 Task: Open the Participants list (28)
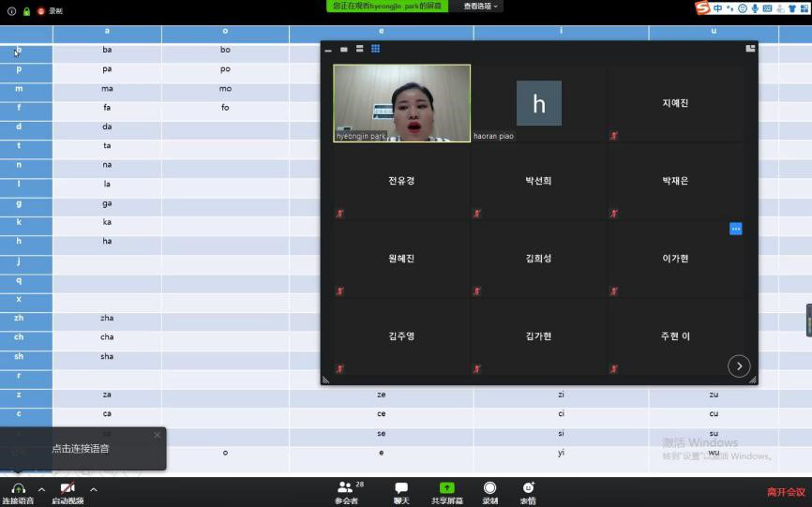tap(347, 493)
